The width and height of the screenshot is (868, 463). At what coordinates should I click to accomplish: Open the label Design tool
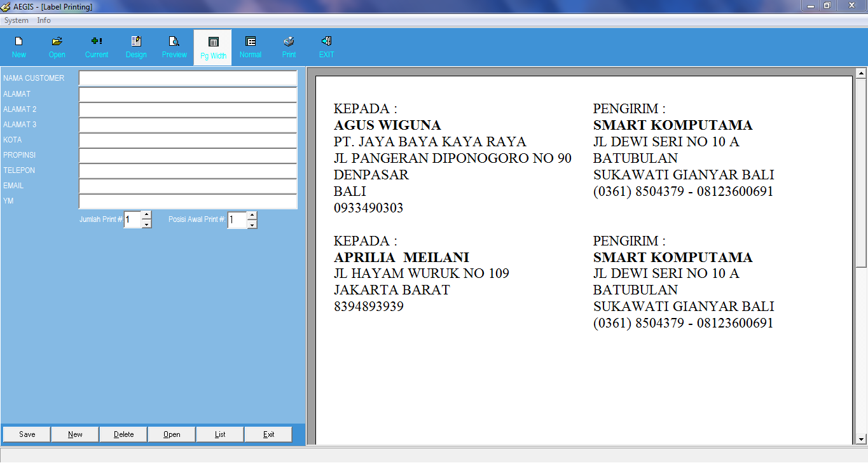click(135, 46)
